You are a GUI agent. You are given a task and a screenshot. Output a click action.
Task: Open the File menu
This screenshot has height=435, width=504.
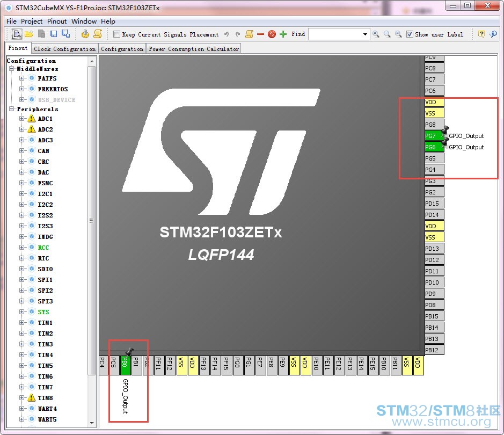(x=12, y=21)
